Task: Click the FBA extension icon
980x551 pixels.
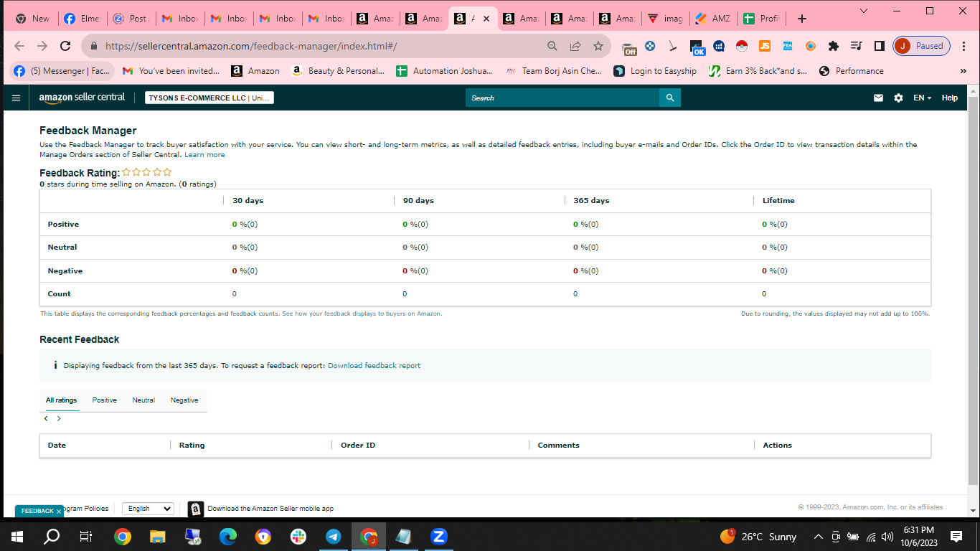Action: pyautogui.click(x=788, y=46)
